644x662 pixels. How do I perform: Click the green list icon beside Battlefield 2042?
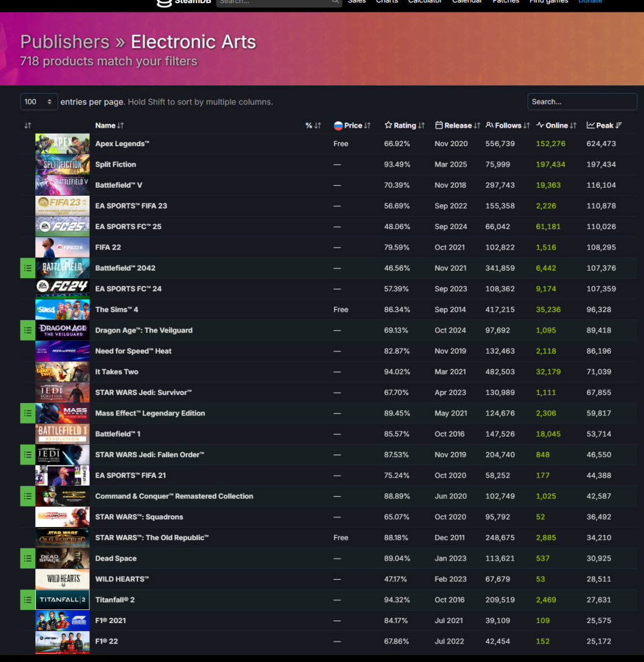[x=27, y=268]
